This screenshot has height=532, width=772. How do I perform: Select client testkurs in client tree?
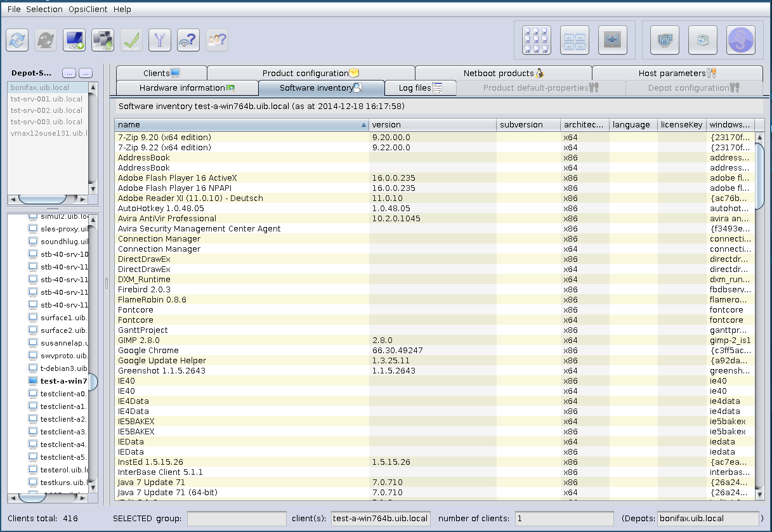coord(63,483)
